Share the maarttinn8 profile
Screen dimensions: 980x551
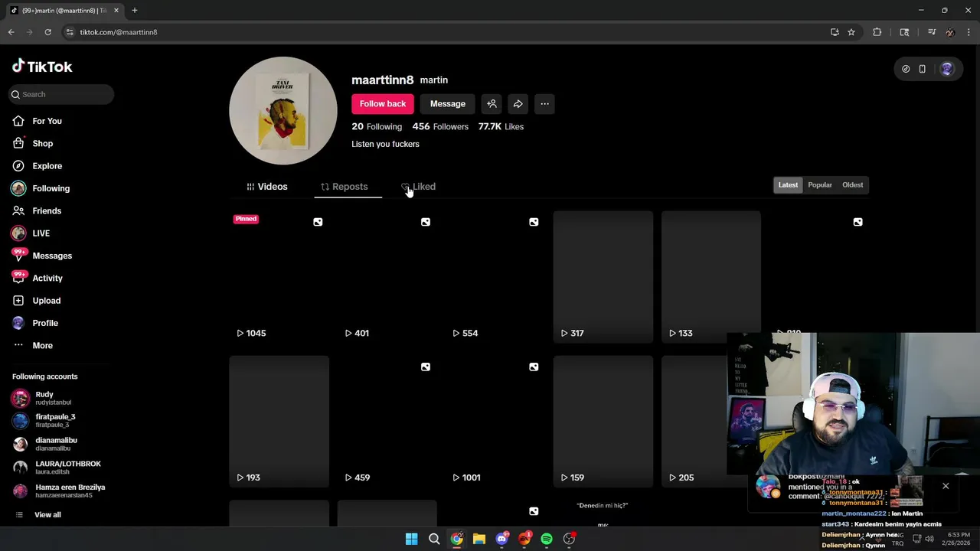click(518, 104)
